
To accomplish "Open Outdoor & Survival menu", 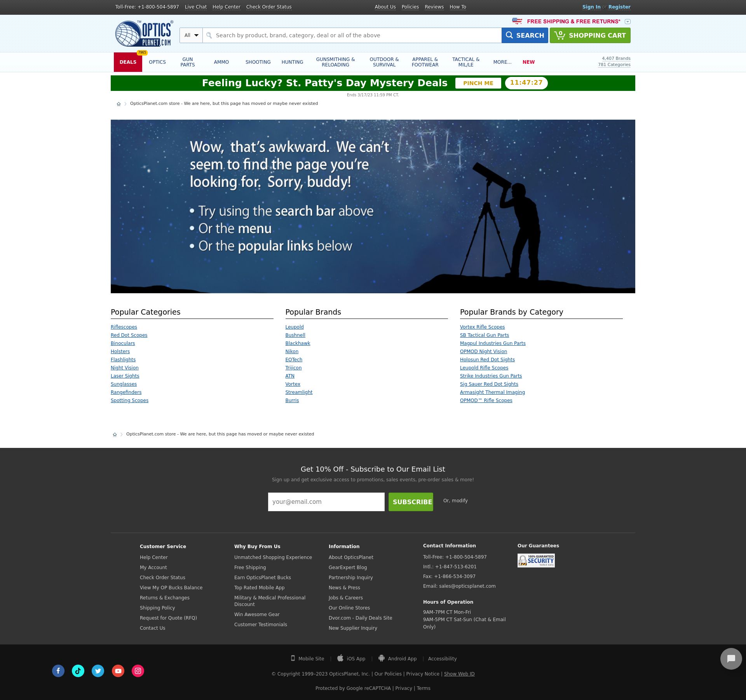I will point(384,62).
